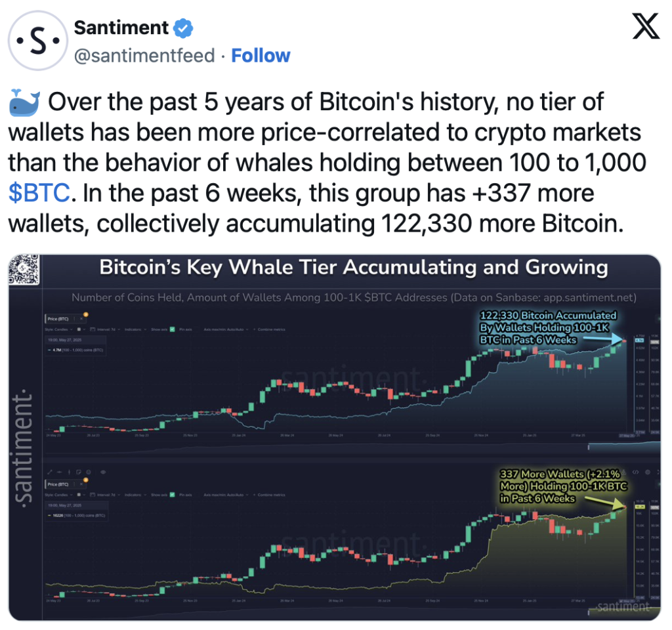This screenshot has width=672, height=630.
Task: Expand the Style: Candles dropdown in the upper chart
Action: pyautogui.click(x=58, y=329)
